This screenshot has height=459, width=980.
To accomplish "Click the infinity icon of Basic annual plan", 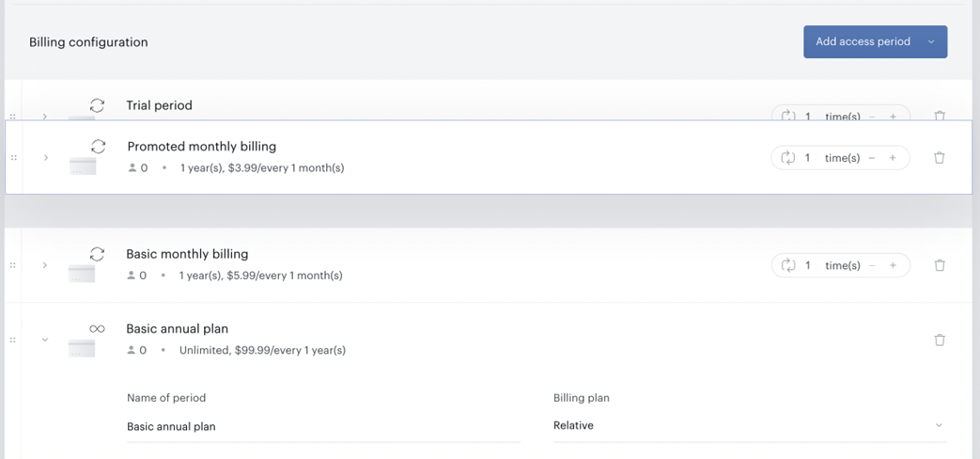I will 97,328.
